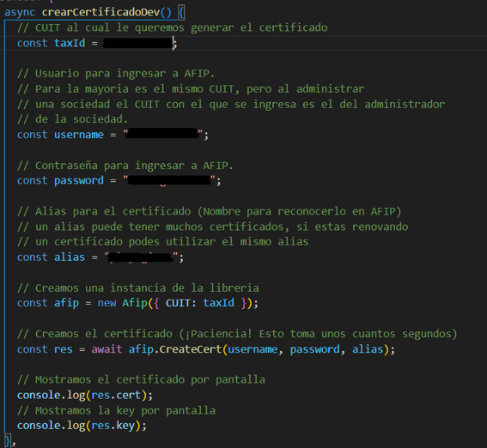The width and height of the screenshot is (487, 448).
Task: Click the username variable name
Action: (79, 135)
